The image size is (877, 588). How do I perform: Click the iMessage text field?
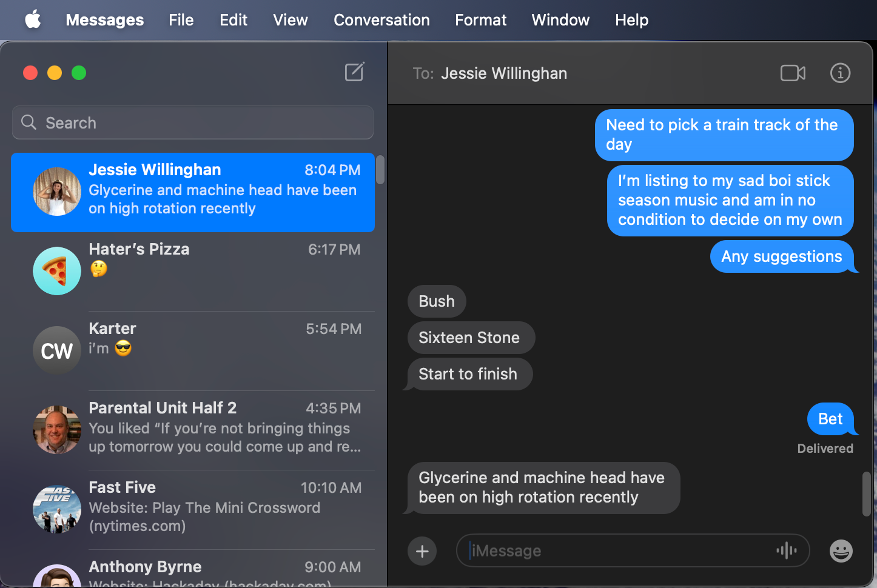[633, 550]
